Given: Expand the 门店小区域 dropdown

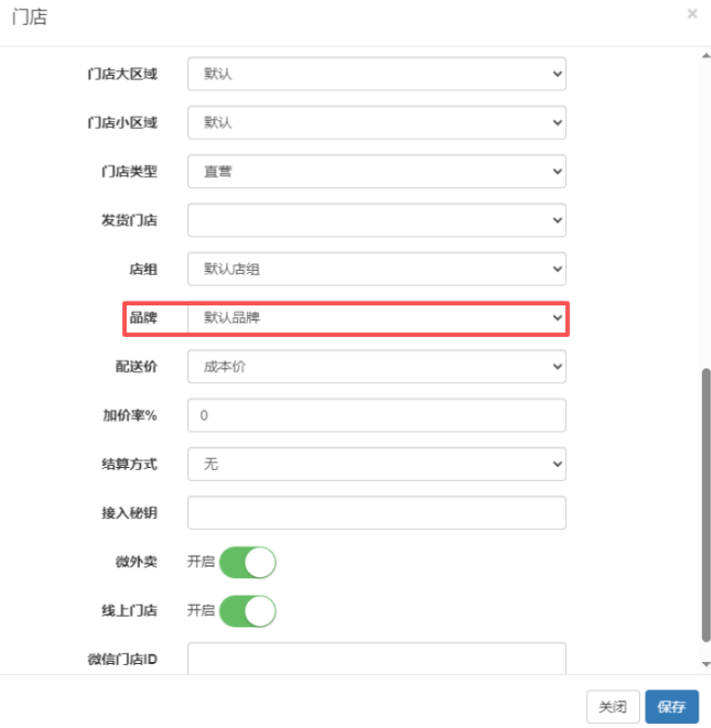Looking at the screenshot, I should tap(376, 122).
